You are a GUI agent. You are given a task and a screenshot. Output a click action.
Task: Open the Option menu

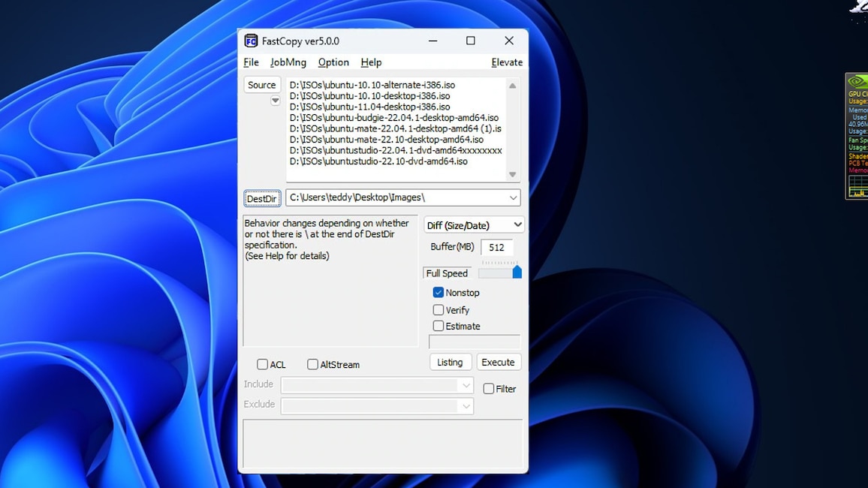[333, 62]
